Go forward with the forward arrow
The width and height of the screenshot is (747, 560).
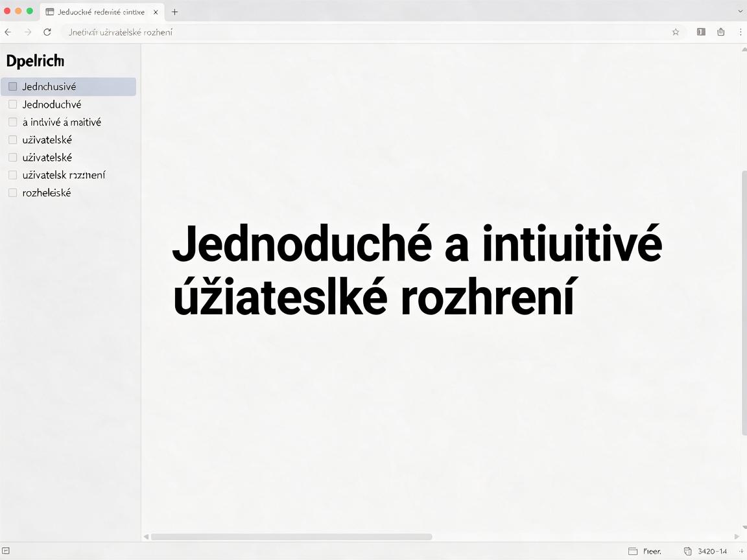(28, 32)
